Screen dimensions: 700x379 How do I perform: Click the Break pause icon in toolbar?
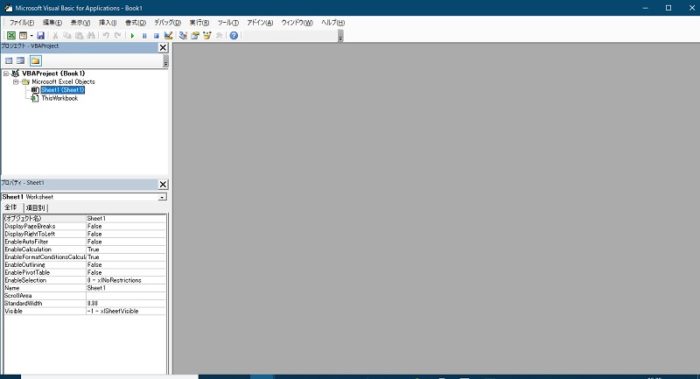[144, 36]
